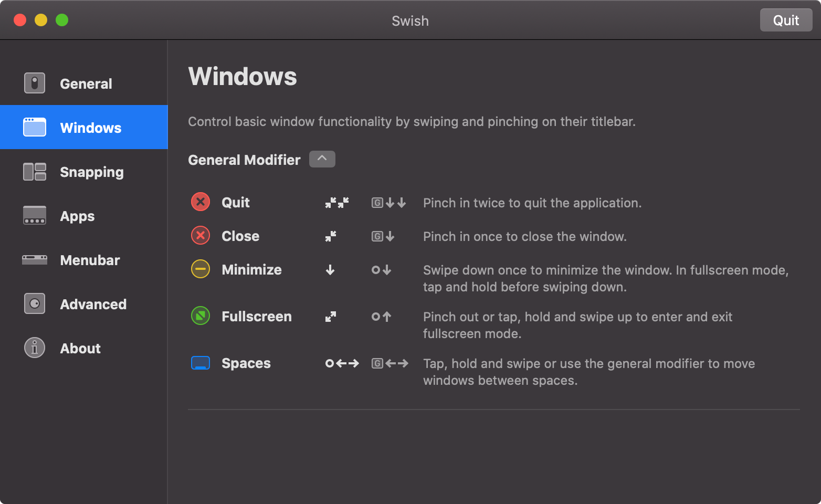
Task: Click the blue Spaces action icon
Action: [201, 363]
